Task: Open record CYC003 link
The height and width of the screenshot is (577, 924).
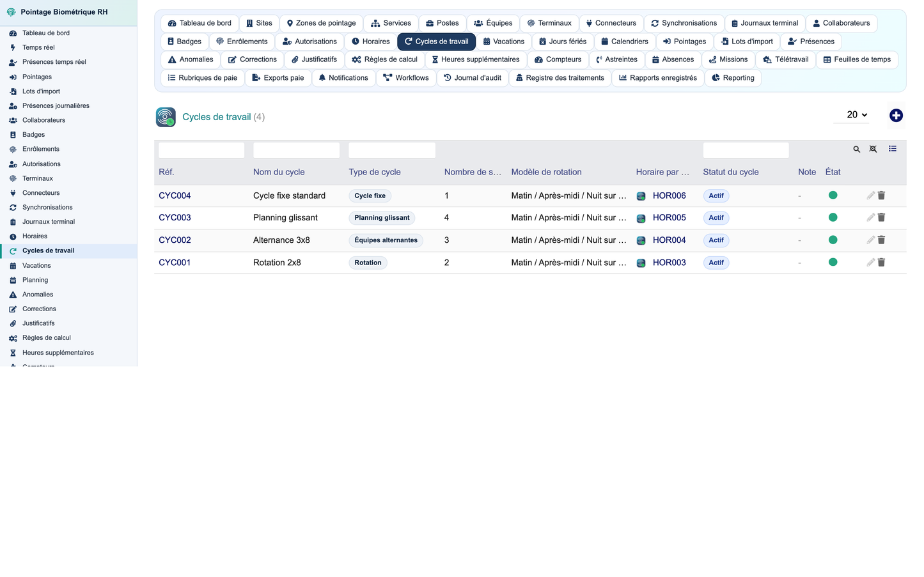Action: [175, 217]
